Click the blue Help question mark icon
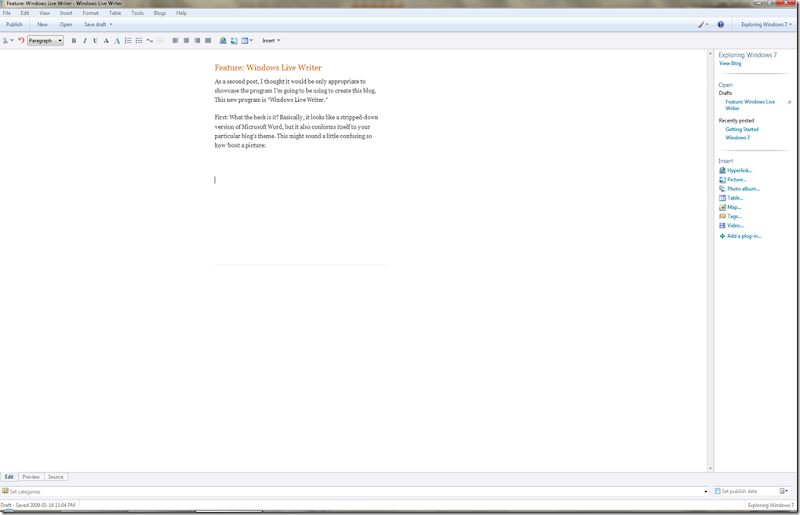This screenshot has height=515, width=800. click(x=720, y=24)
